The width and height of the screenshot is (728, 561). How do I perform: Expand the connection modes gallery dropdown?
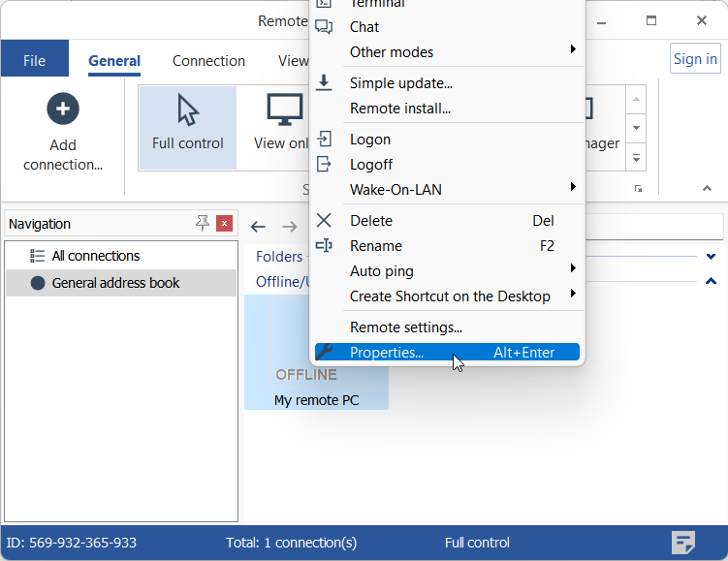[637, 158]
